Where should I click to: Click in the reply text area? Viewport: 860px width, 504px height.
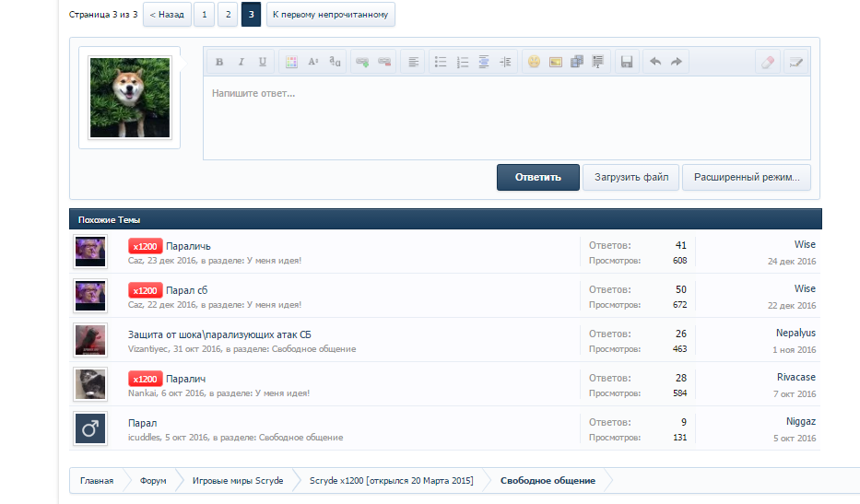[x=506, y=120]
